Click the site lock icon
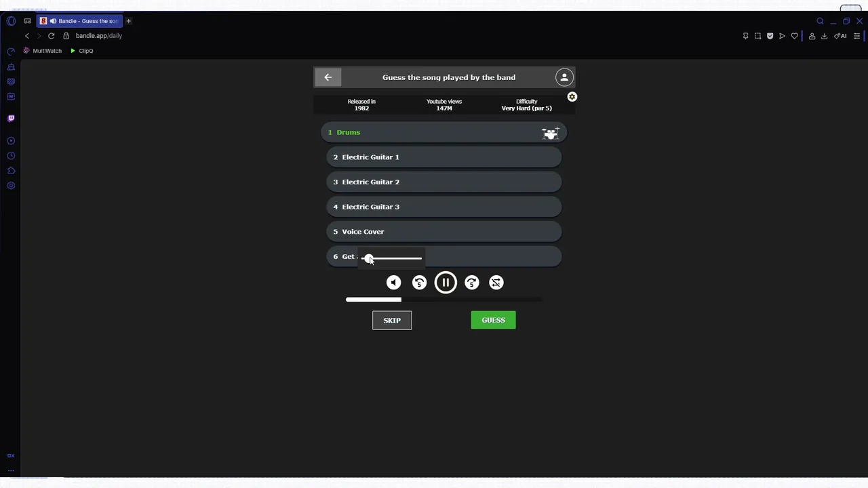This screenshot has height=488, width=868. 66,36
